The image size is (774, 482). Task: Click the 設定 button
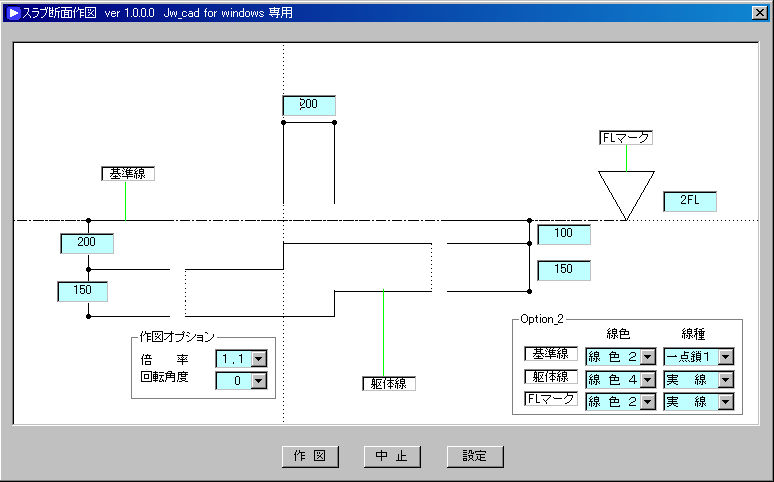[x=475, y=456]
